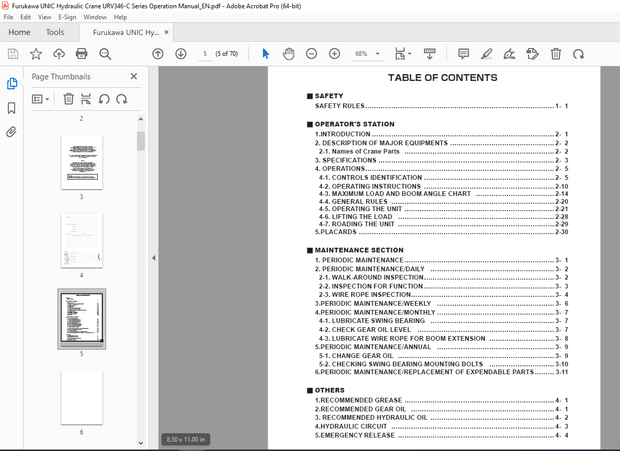Open the E-Sign menu
The width and height of the screenshot is (620, 451).
(67, 17)
